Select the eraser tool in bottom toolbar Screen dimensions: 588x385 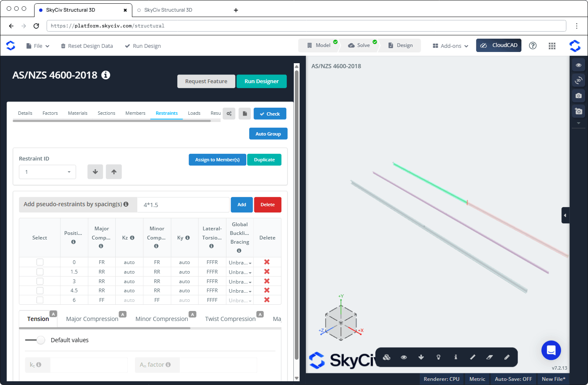[x=490, y=357]
